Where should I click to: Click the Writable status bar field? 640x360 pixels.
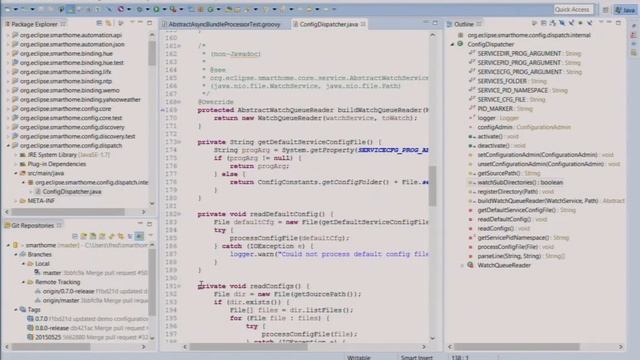359,357
